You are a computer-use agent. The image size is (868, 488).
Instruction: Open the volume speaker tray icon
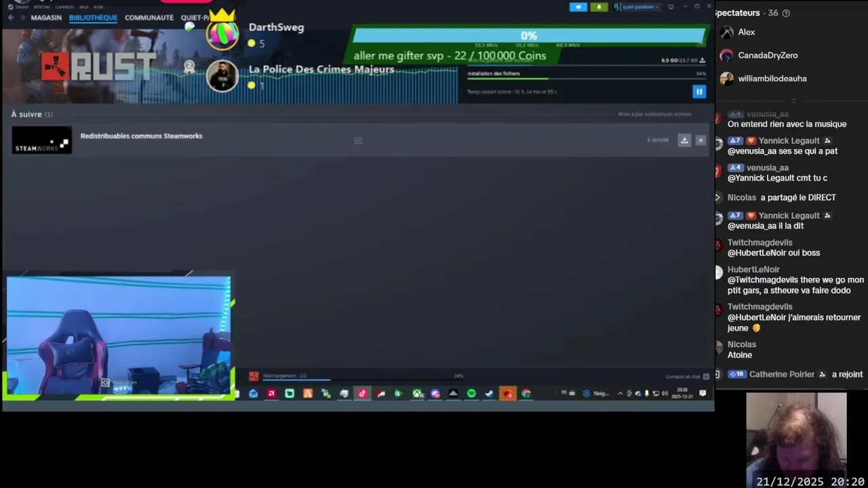(665, 393)
